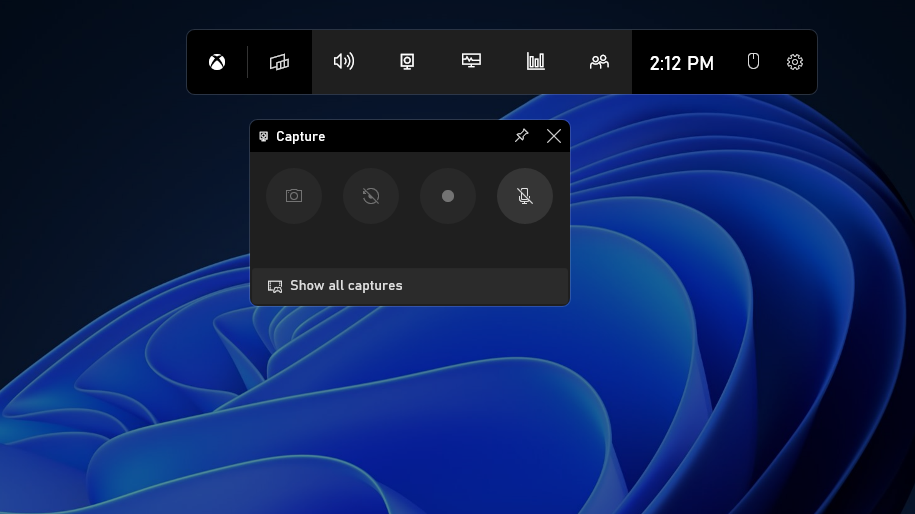Open Game Bar settings gear
Screen dimensions: 915x514
click(795, 62)
